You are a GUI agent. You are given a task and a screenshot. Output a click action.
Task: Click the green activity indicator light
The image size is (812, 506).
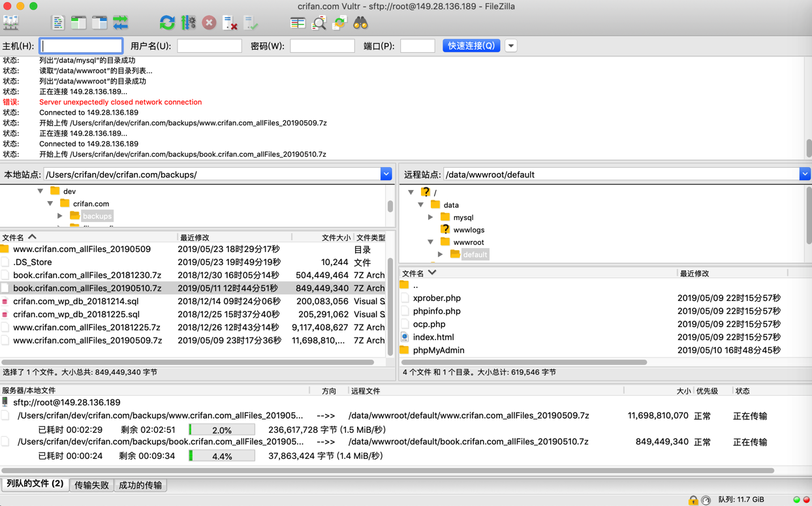click(796, 499)
